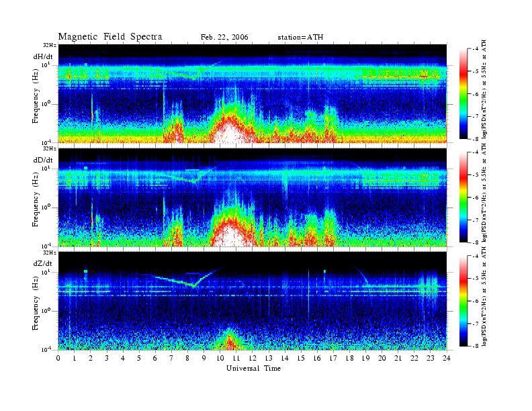Click hour tick label "20" on time axis
532x411 pixels.
tap(382, 358)
